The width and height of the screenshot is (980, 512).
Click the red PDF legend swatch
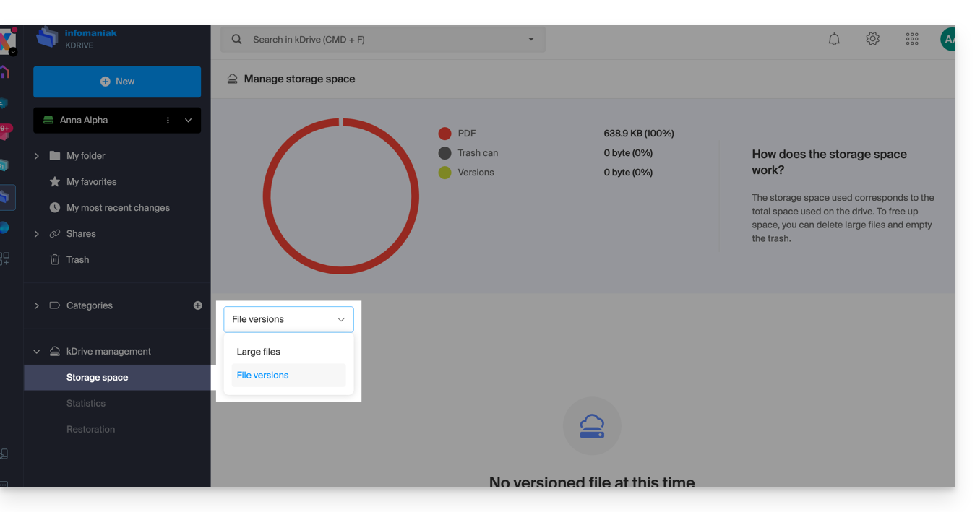[444, 134]
